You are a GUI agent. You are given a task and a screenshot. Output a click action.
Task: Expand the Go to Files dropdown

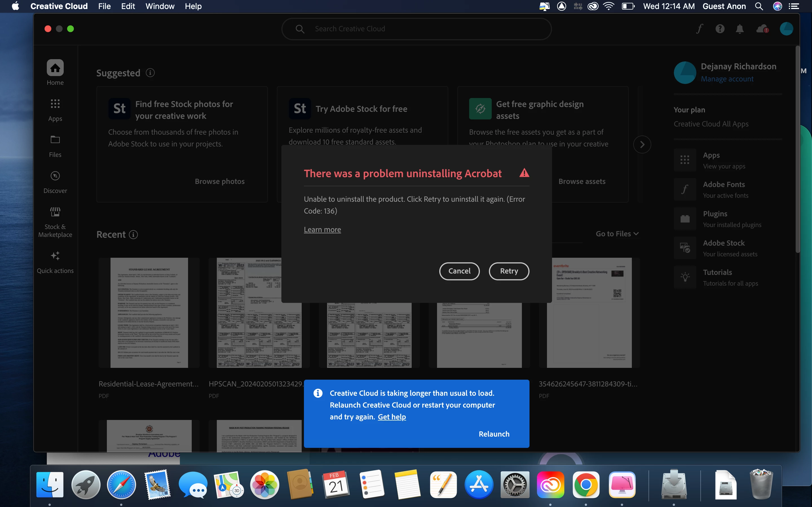617,234
